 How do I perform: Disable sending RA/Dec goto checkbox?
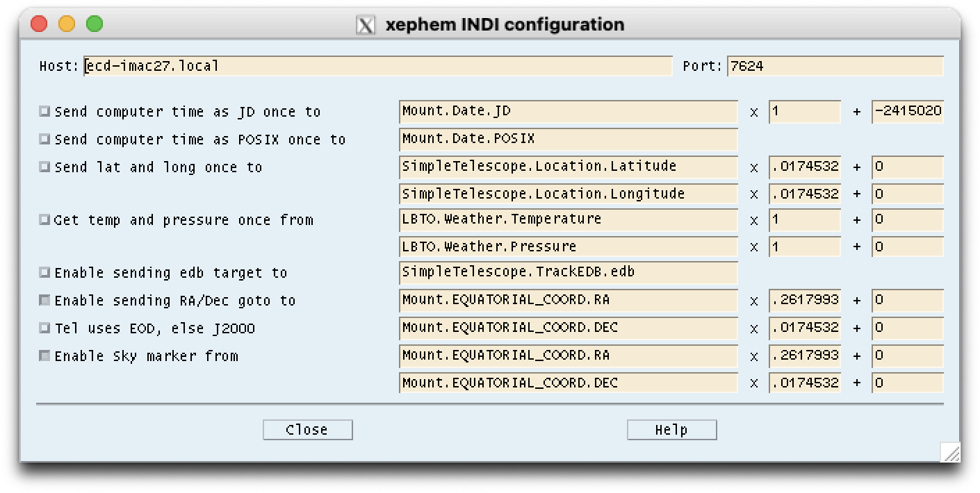[44, 300]
